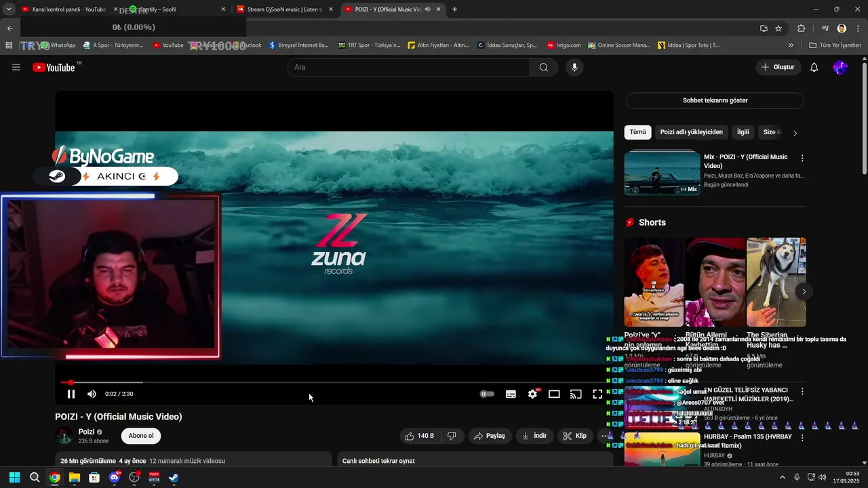Click the search magnifier button

[x=544, y=67]
